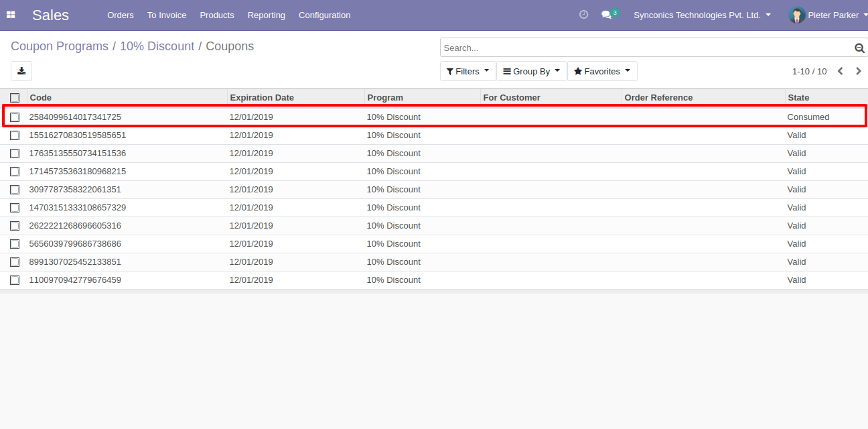Click inside the Search input field
The height and width of the screenshot is (429, 868).
point(643,48)
